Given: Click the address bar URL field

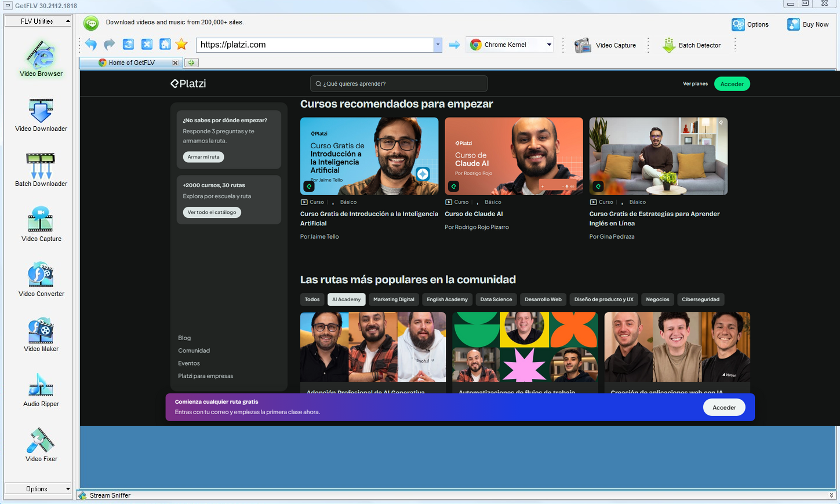Looking at the screenshot, I should click(315, 45).
